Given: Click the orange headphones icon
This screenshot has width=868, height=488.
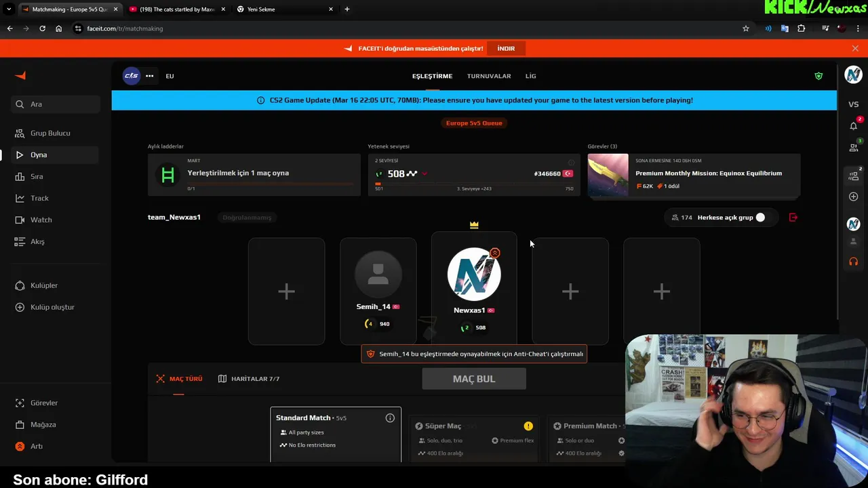Looking at the screenshot, I should 853,262.
